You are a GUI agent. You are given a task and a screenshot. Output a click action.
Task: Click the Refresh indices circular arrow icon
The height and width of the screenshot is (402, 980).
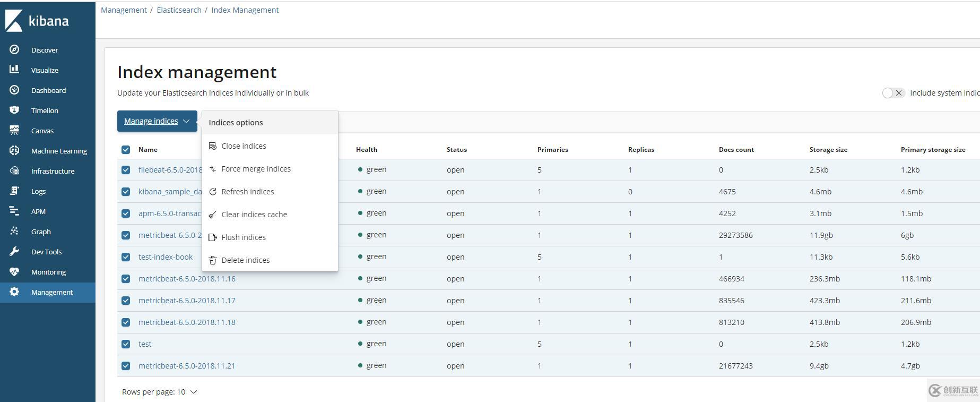213,192
